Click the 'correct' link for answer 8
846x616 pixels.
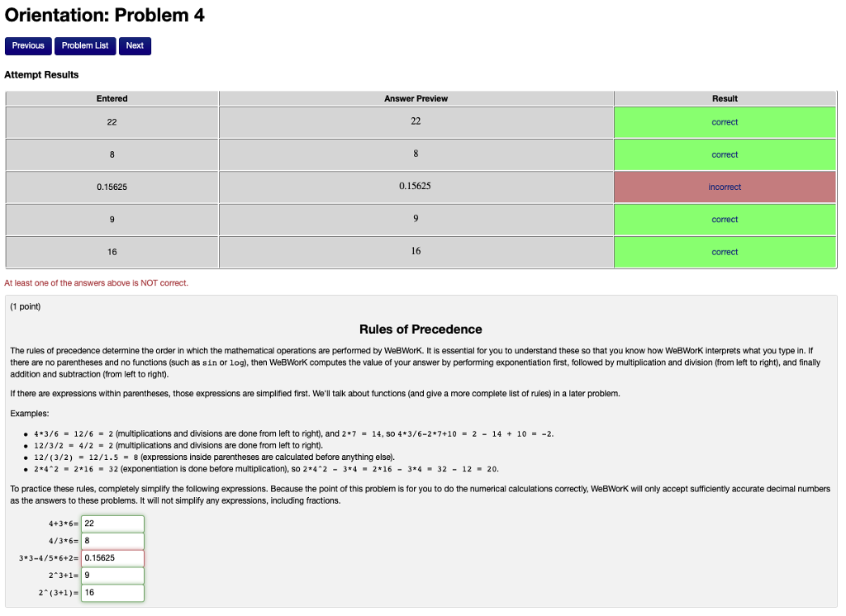point(725,154)
